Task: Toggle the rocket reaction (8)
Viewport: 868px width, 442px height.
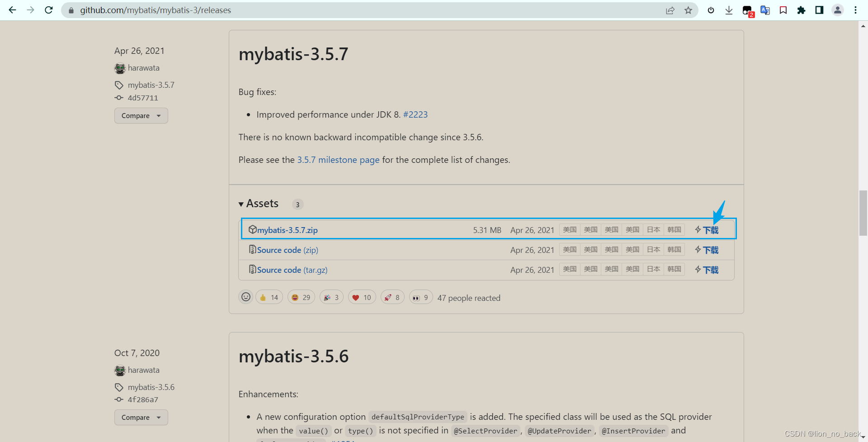Action: [392, 297]
